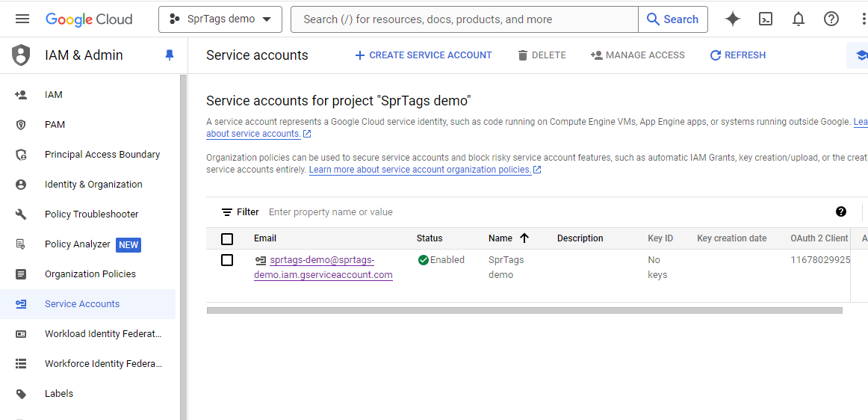Click the Search button
Image resolution: width=868 pixels, height=420 pixels.
tap(672, 19)
